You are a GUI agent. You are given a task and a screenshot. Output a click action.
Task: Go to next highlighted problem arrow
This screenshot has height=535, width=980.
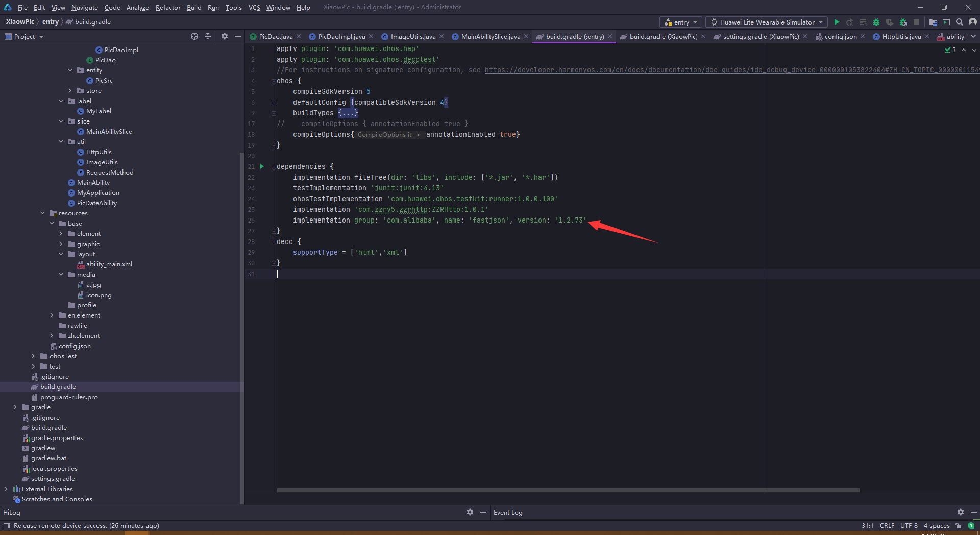point(974,50)
